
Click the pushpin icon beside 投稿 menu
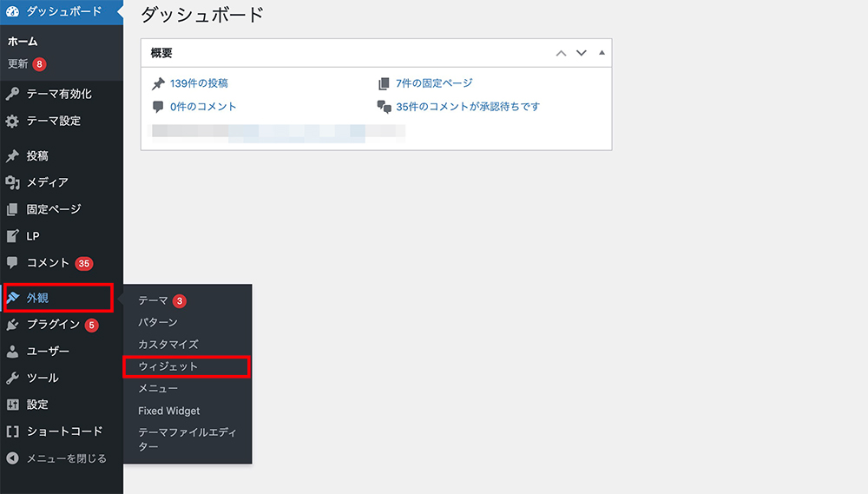click(x=12, y=156)
